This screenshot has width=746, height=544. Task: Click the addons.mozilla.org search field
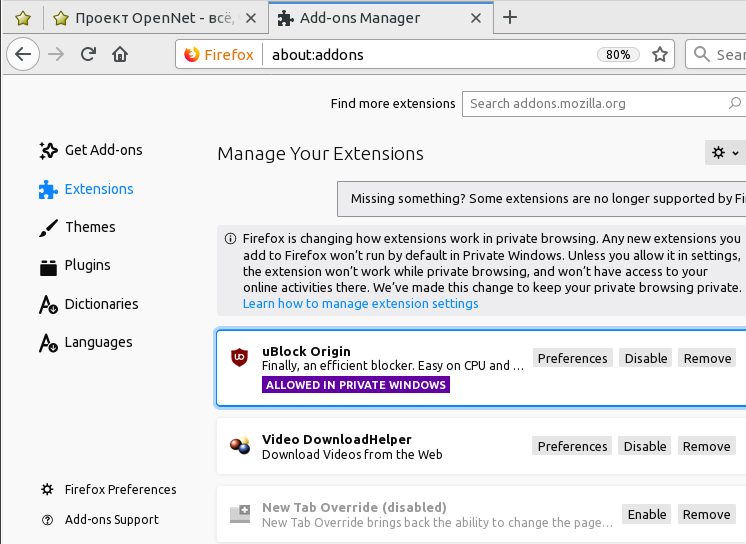(600, 103)
